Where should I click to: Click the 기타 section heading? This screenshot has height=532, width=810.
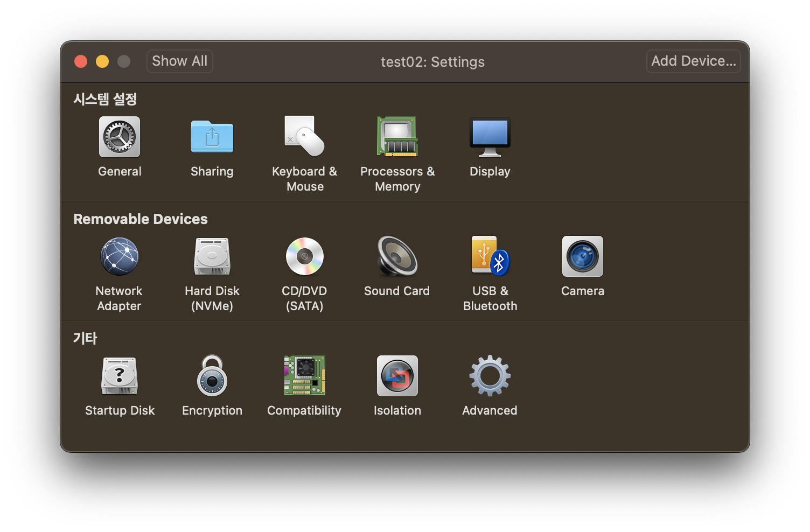[x=85, y=338]
